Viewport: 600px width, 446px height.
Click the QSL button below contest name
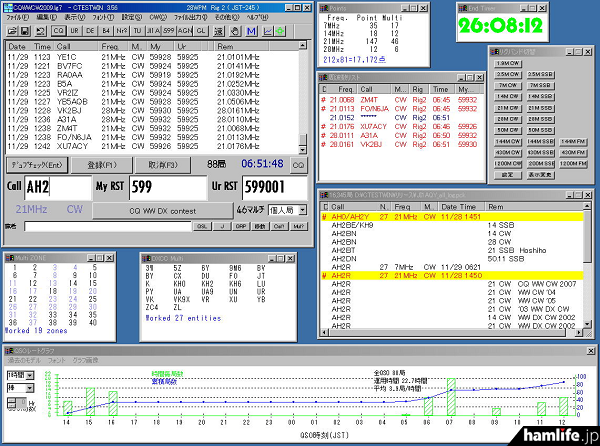click(201, 227)
